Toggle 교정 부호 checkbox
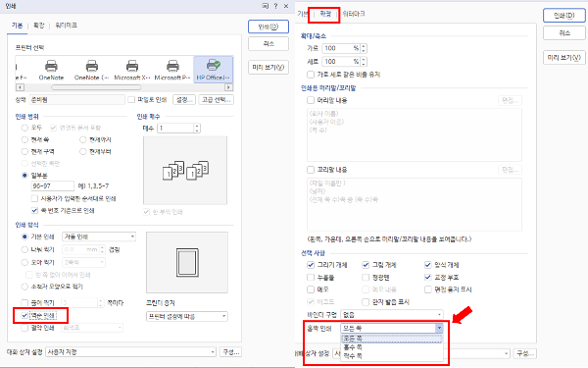The image size is (588, 368). pyautogui.click(x=428, y=277)
